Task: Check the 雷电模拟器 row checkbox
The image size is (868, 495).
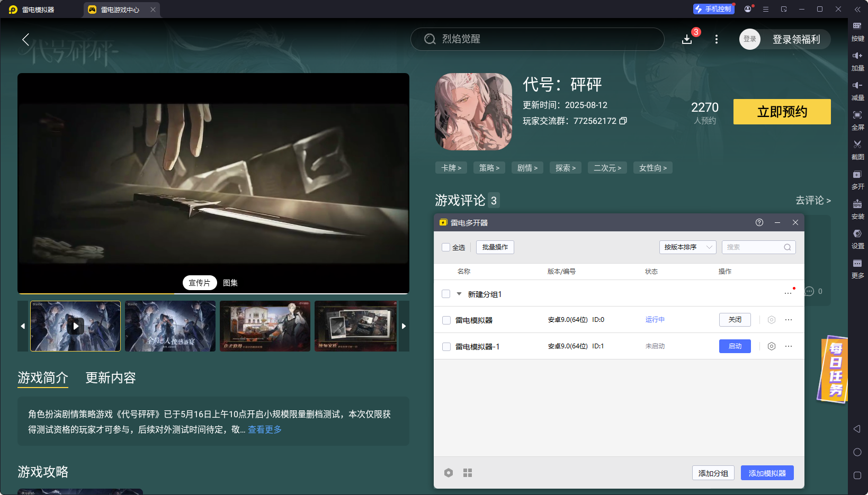Action: pyautogui.click(x=445, y=319)
